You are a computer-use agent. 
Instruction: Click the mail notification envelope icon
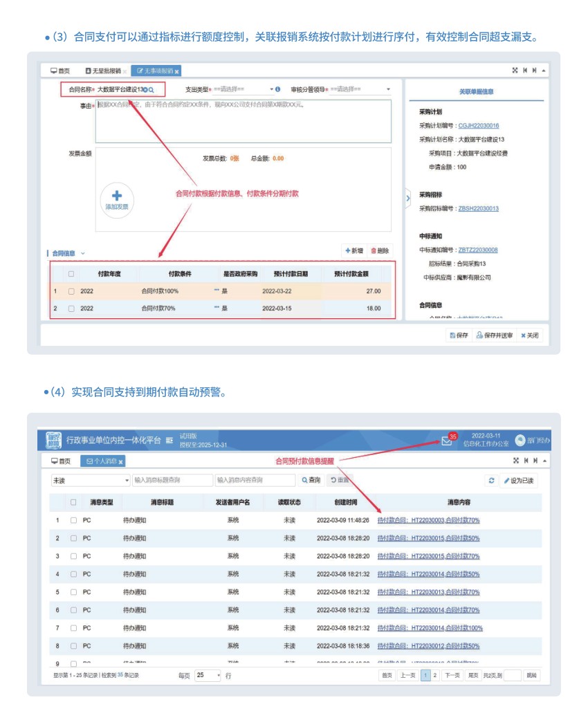[x=446, y=441]
